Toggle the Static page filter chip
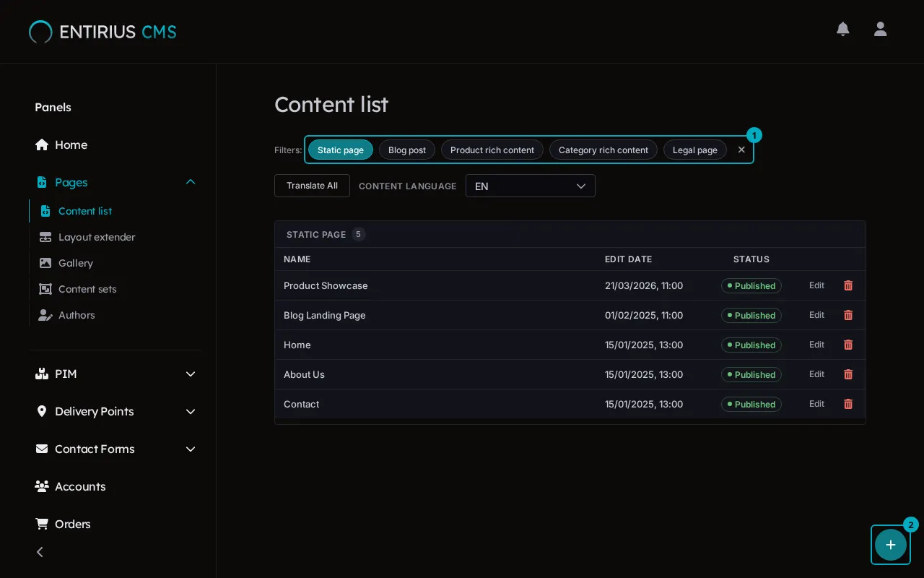924x578 pixels. click(341, 150)
